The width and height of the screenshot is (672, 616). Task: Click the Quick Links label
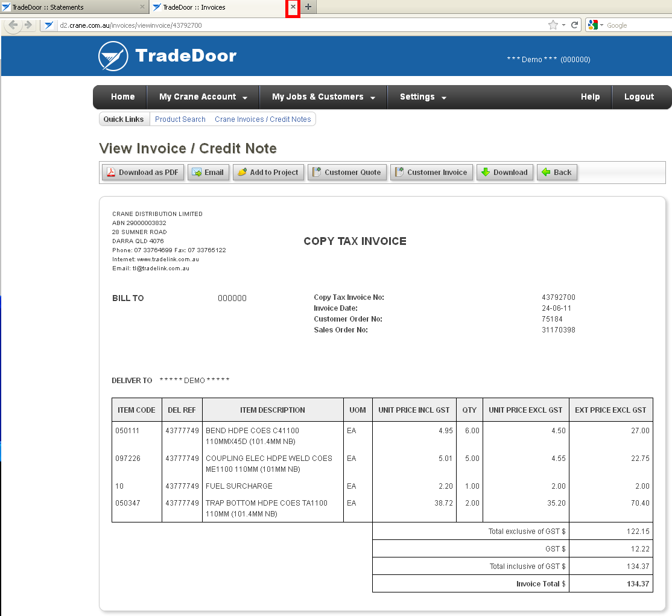tap(124, 119)
